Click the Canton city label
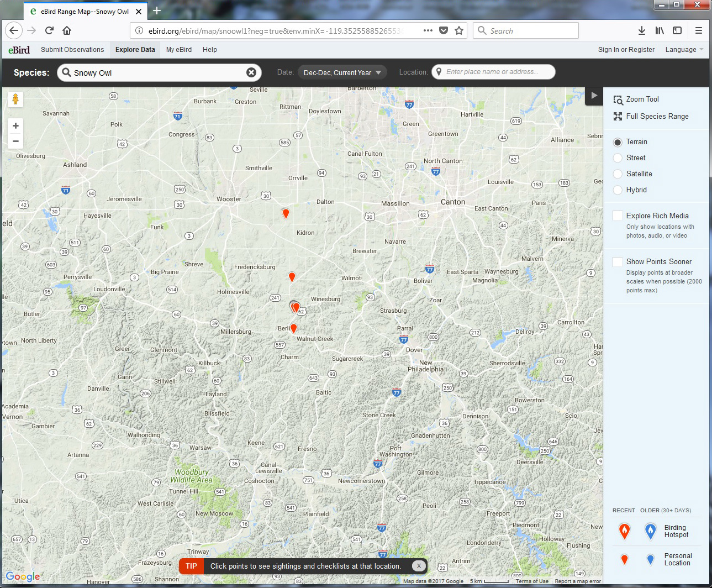Image resolution: width=712 pixels, height=588 pixels. (453, 202)
